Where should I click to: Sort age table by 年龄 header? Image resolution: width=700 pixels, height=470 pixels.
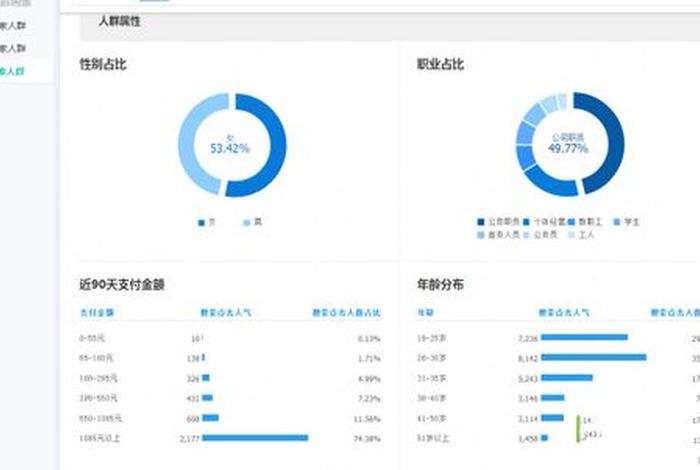point(425,312)
